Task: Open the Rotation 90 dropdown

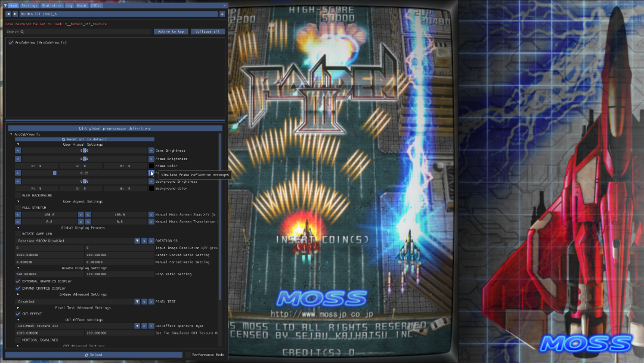Action: [x=137, y=241]
